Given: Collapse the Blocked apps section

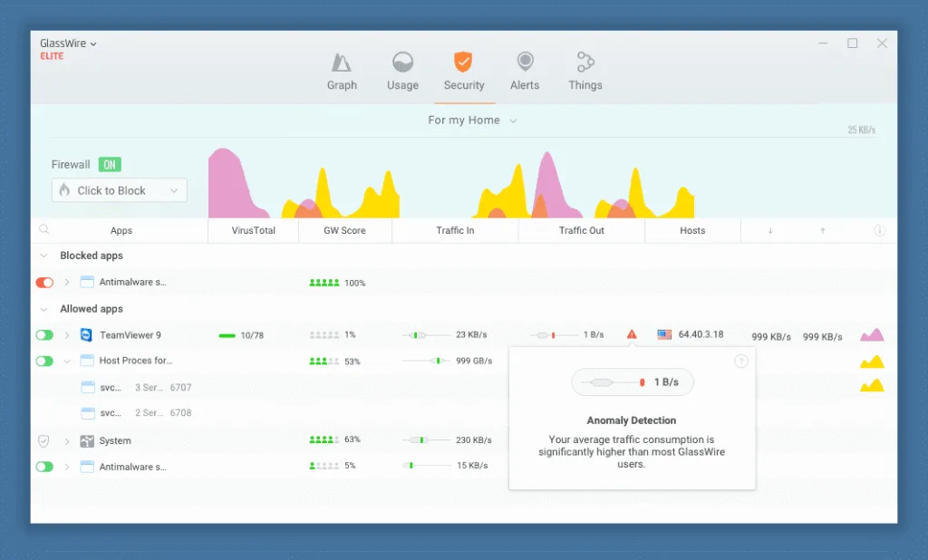Looking at the screenshot, I should coord(43,256).
